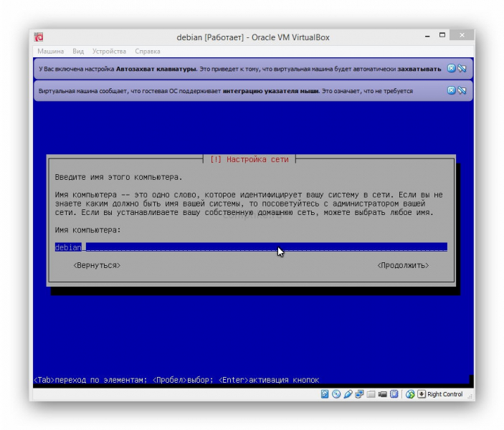Click the video capture camera status icon
Screen dimensions: 504x430
click(x=382, y=394)
